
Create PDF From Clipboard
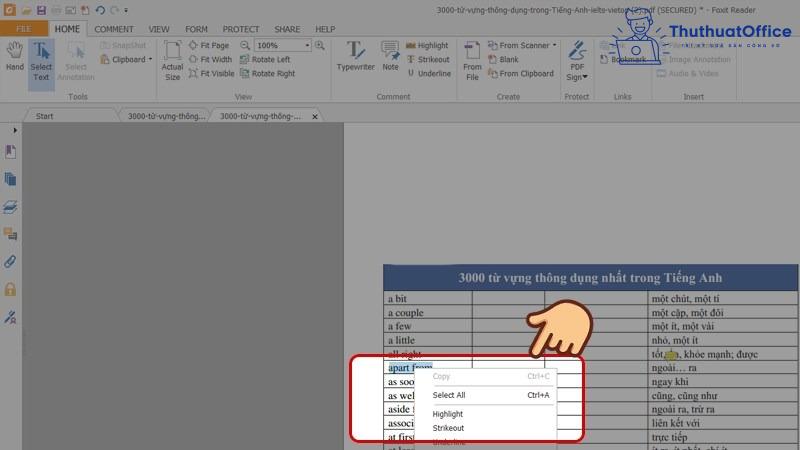[x=521, y=73]
